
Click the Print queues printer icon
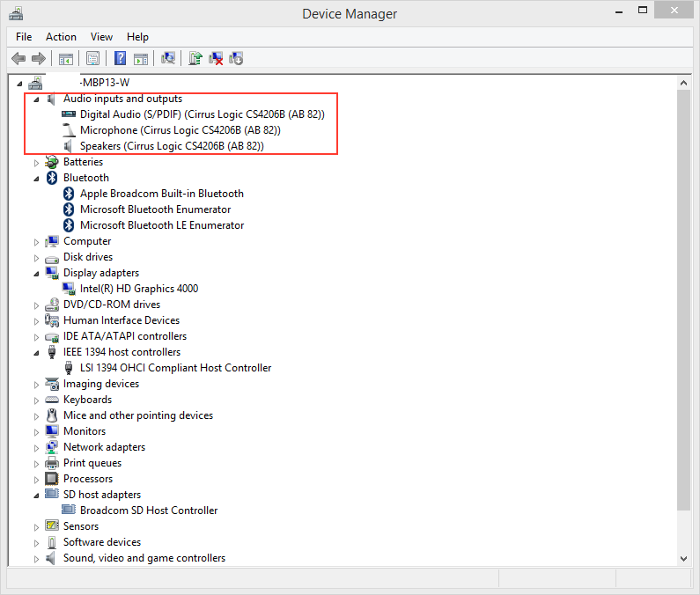point(52,463)
